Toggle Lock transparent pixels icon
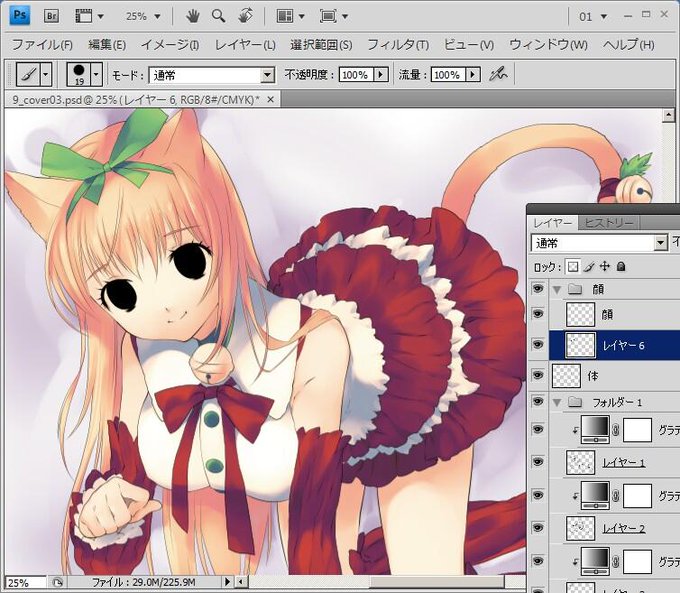The height and width of the screenshot is (593, 680). (x=573, y=266)
